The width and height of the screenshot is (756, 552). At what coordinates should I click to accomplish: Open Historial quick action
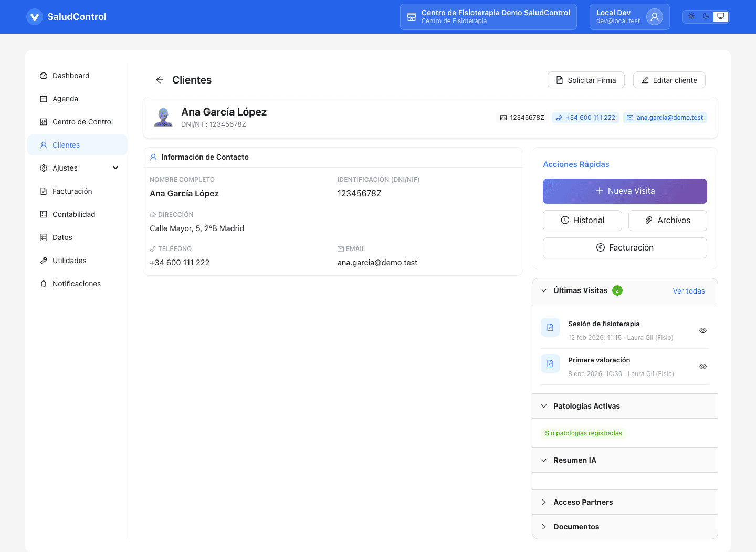tap(582, 221)
